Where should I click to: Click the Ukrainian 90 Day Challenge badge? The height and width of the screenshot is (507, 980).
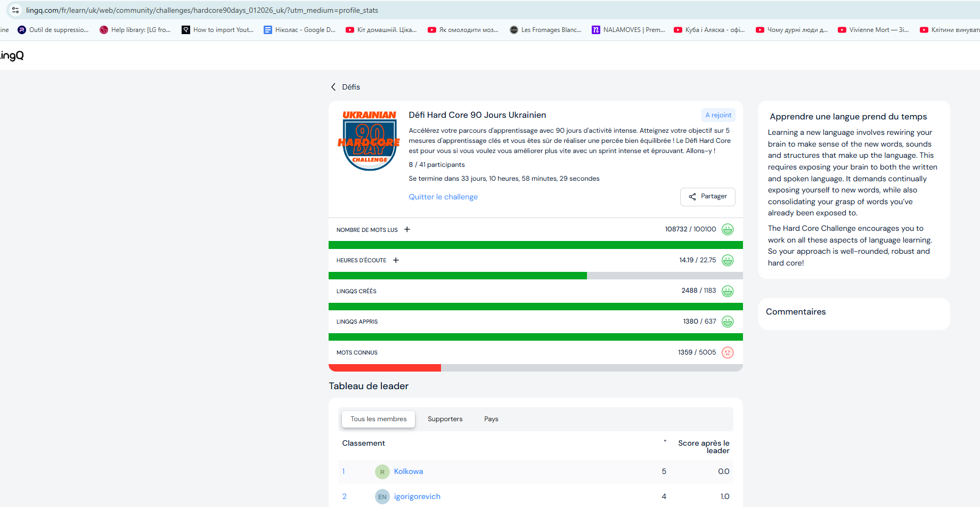point(369,140)
